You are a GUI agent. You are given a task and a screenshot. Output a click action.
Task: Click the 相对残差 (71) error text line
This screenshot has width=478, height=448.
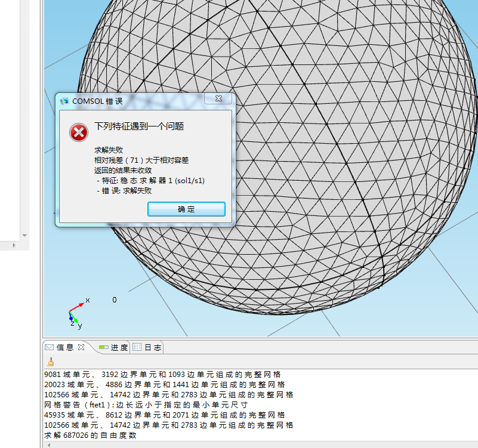click(141, 160)
